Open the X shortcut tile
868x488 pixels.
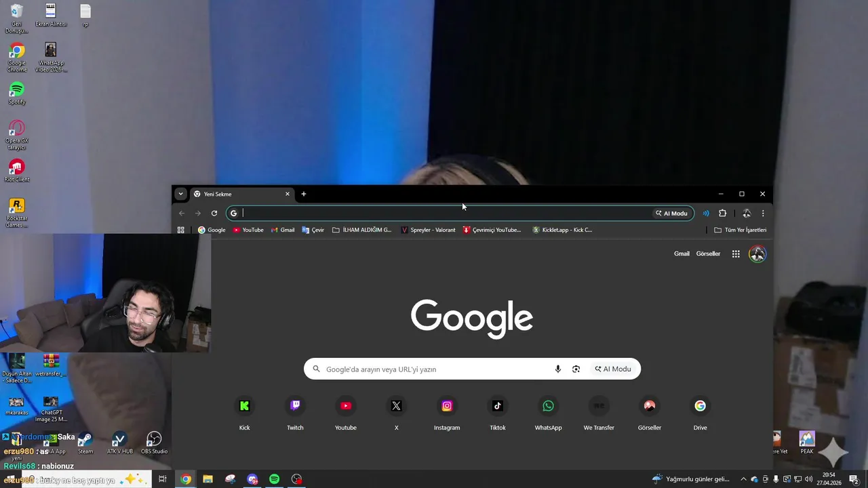point(396,413)
